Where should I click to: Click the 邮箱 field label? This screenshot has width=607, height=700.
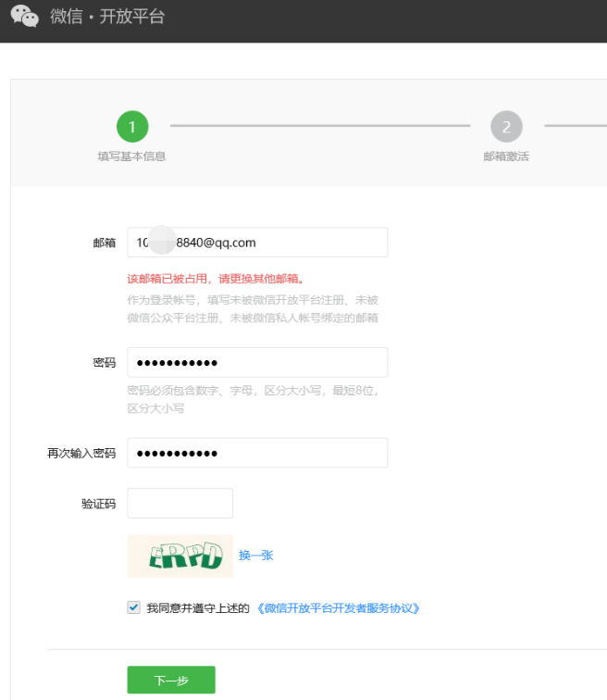point(105,243)
